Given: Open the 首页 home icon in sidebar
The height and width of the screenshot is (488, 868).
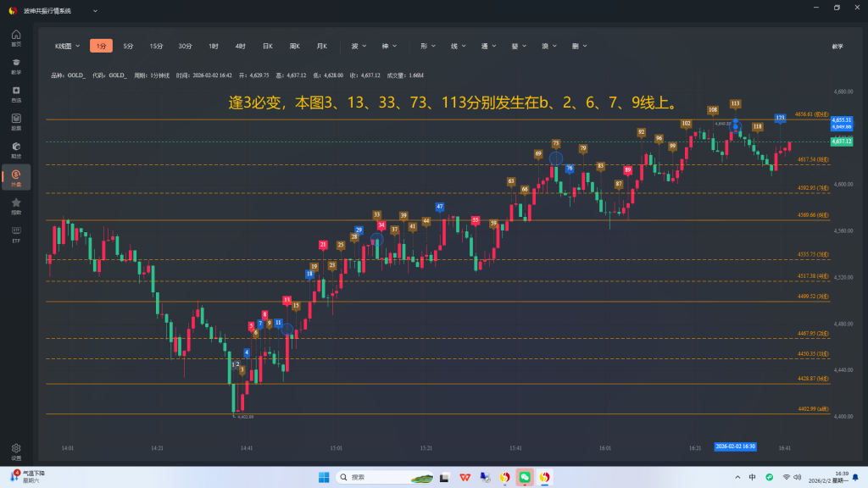Looking at the screenshot, I should coord(16,38).
